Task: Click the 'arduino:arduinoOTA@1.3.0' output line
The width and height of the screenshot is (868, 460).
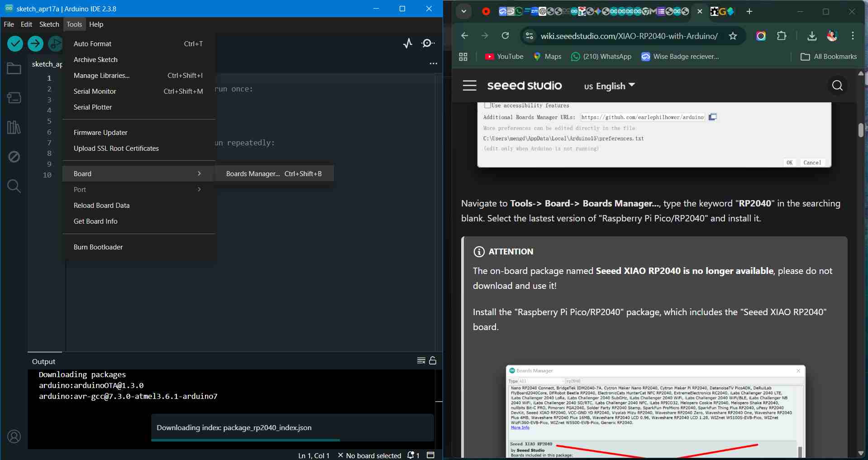Action: click(91, 385)
